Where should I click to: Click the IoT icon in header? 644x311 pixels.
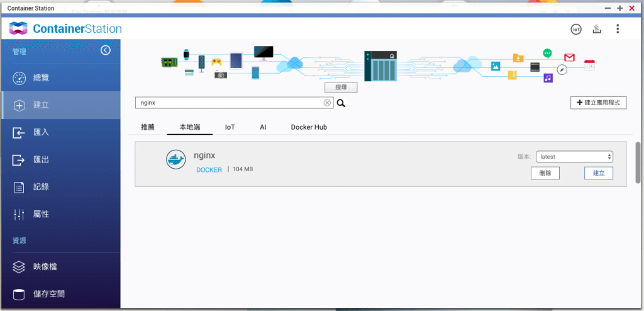[575, 29]
